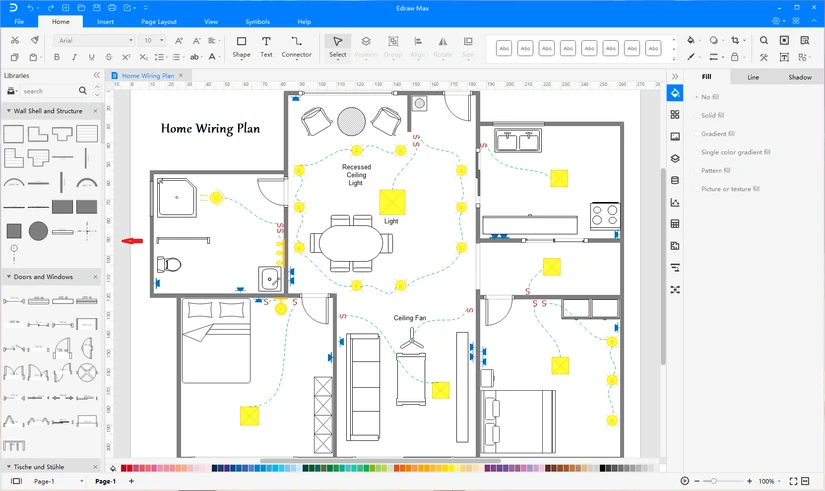Switch to the Shadow tab
The image size is (825, 491).
(x=800, y=77)
